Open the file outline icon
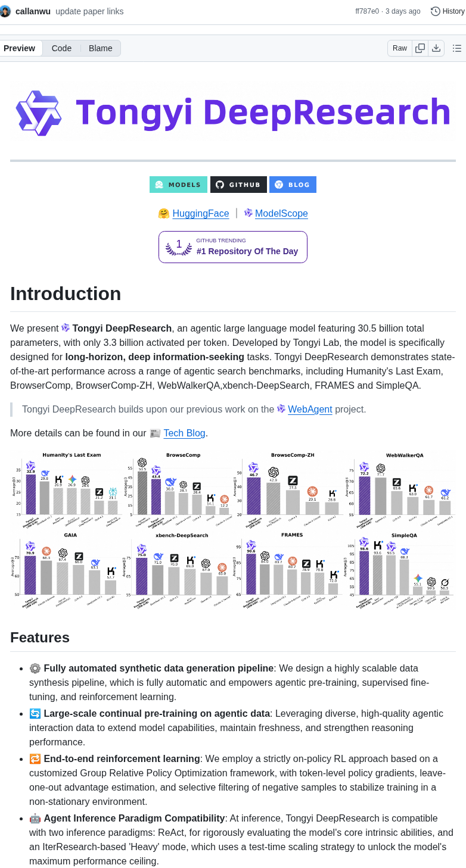This screenshot has width=466, height=868. click(x=457, y=48)
